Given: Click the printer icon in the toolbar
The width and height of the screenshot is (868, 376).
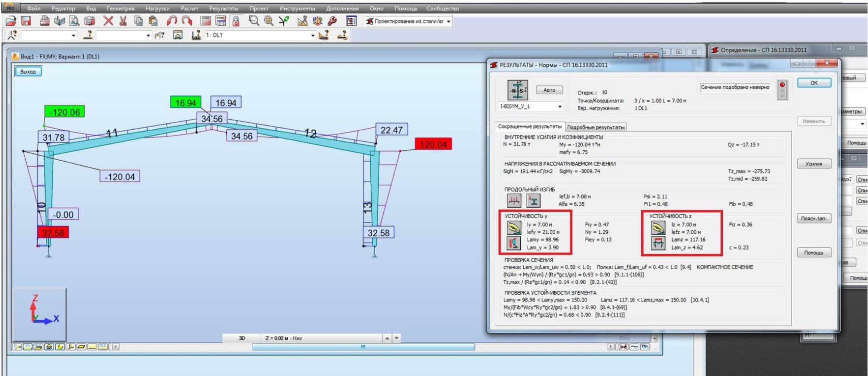Looking at the screenshot, I should pyautogui.click(x=44, y=21).
